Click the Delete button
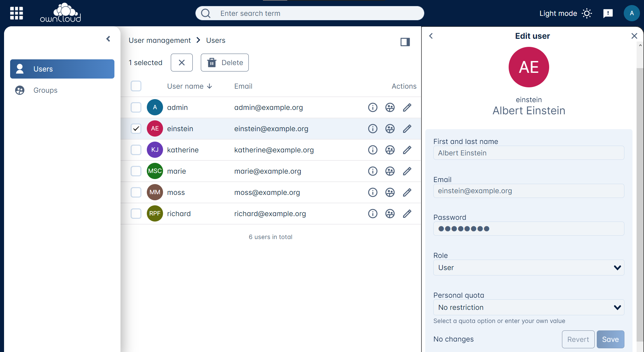The width and height of the screenshot is (644, 352). click(225, 63)
